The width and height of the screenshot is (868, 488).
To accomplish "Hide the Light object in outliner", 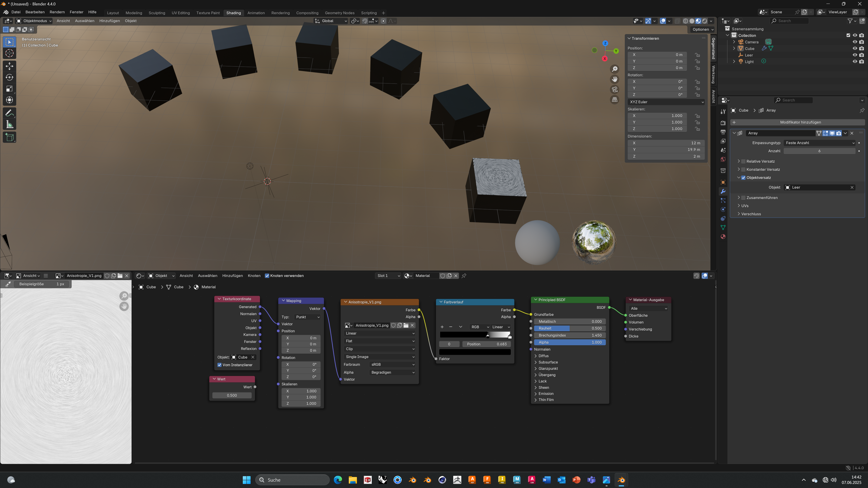I will pyautogui.click(x=854, y=62).
